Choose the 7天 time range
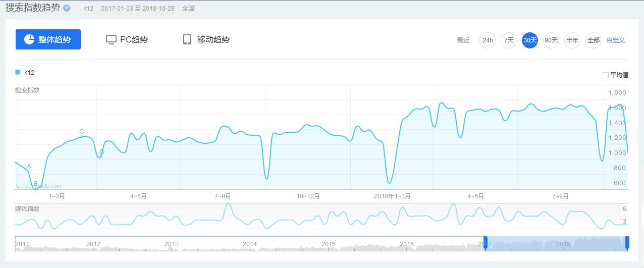Viewport: 644px width, 268px height. (509, 40)
